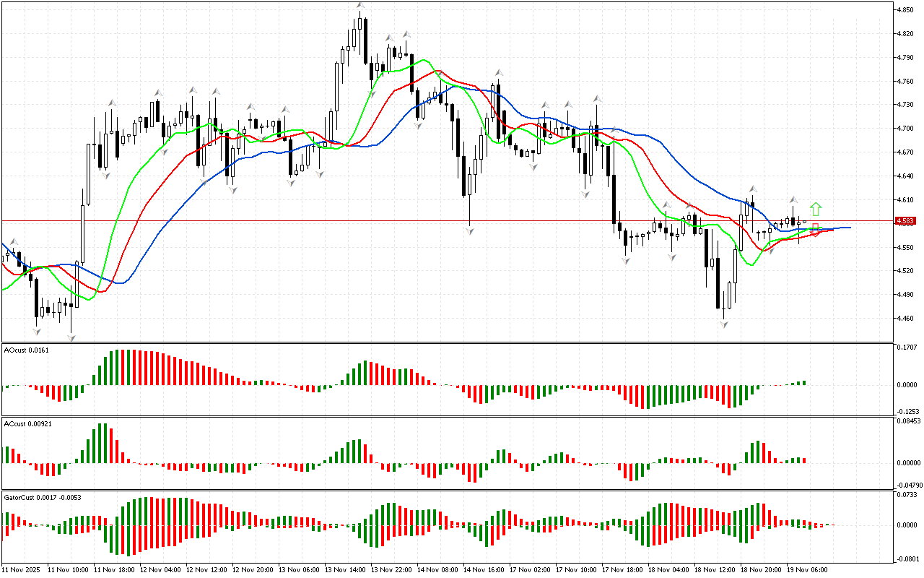Click the up fractal at the far-left chart edge
This screenshot has height=578, width=924.
click(x=12, y=242)
